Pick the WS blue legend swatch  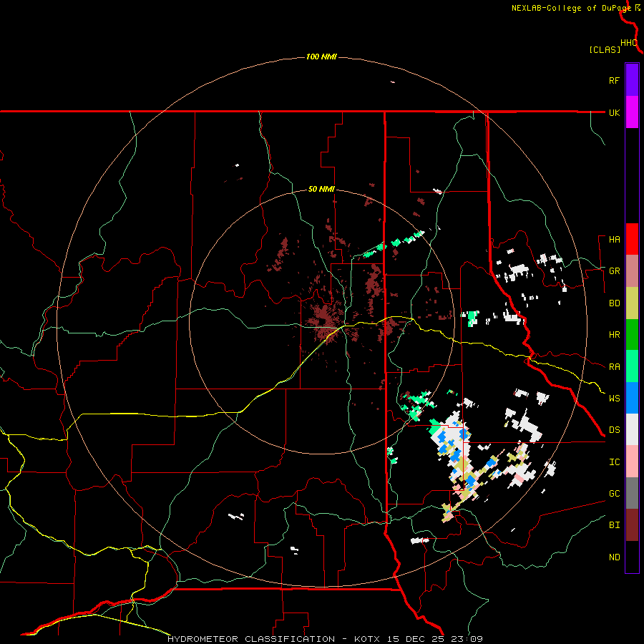[632, 398]
